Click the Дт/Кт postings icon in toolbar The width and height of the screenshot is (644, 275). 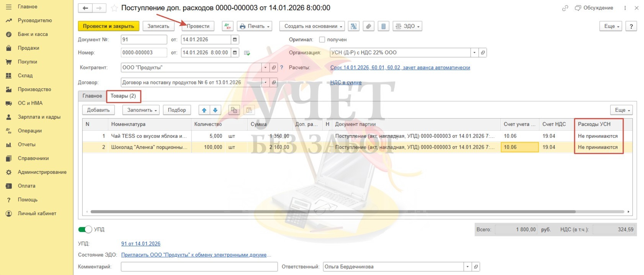point(228,26)
